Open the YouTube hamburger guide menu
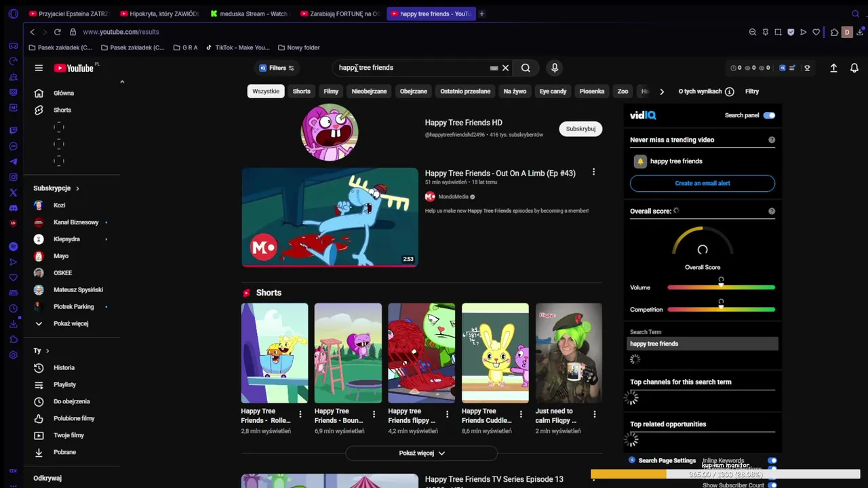 click(39, 68)
